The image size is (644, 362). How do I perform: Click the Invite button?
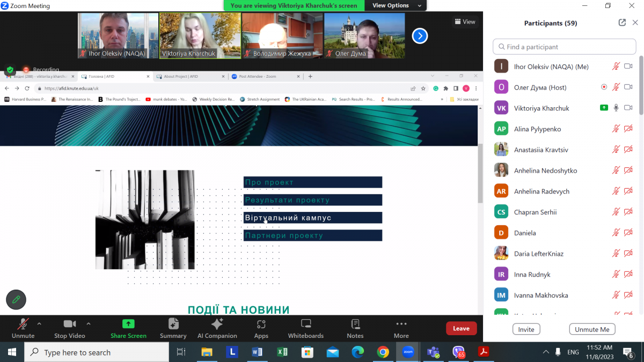click(x=526, y=329)
